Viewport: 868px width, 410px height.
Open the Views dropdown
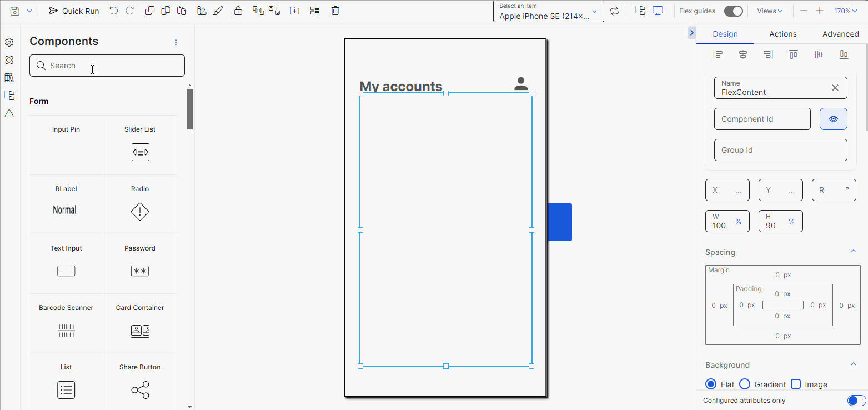tap(770, 11)
